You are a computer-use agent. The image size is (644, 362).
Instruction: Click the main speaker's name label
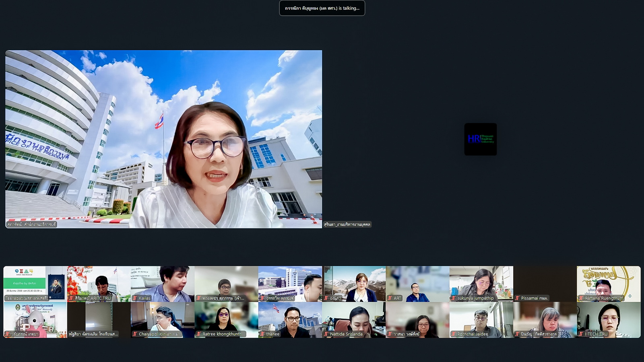coord(31,224)
